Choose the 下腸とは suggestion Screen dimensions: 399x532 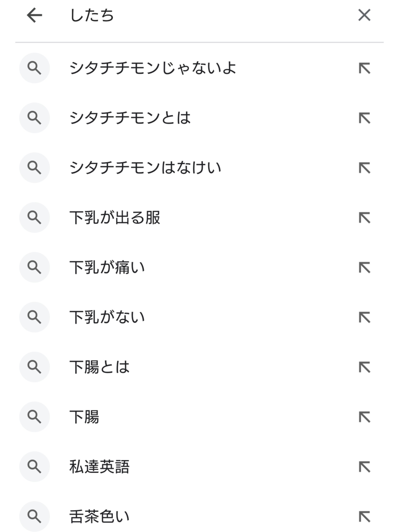click(x=100, y=367)
